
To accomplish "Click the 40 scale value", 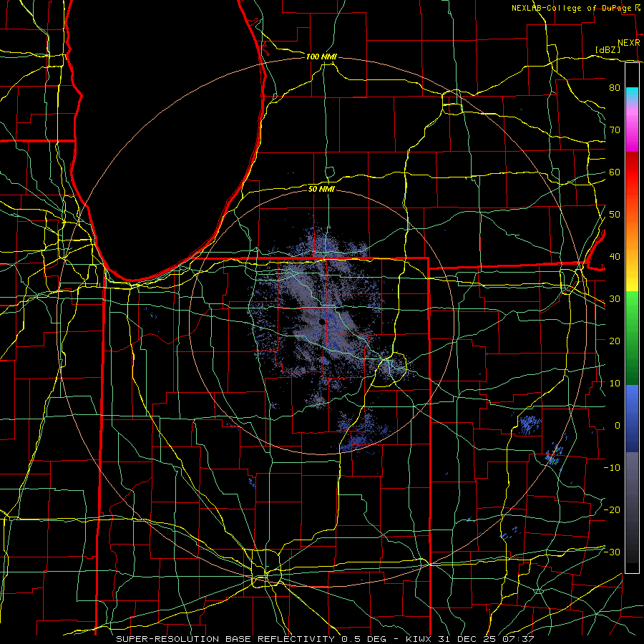I will [x=615, y=257].
